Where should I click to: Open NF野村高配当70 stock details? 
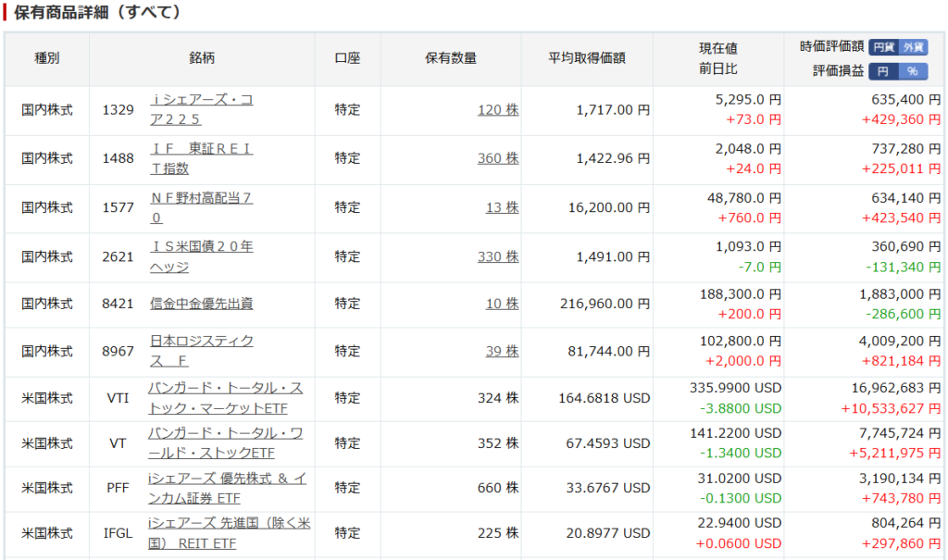[202, 198]
